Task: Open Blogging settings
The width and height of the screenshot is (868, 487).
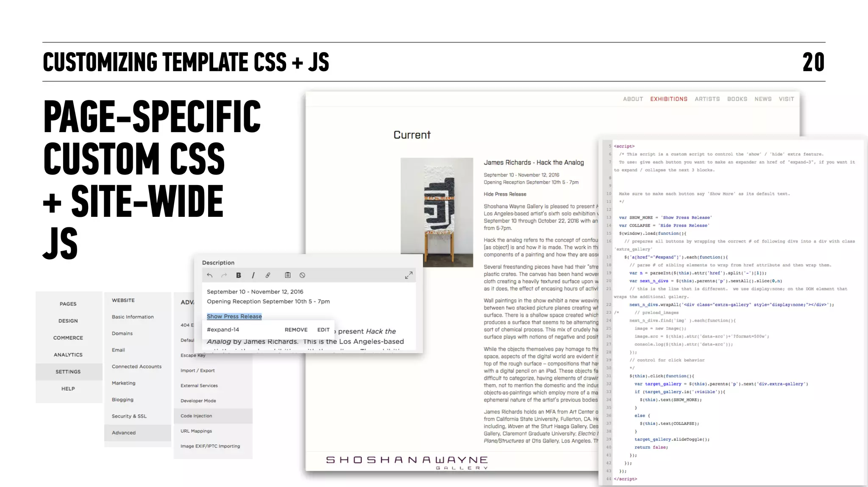Action: [x=122, y=399]
